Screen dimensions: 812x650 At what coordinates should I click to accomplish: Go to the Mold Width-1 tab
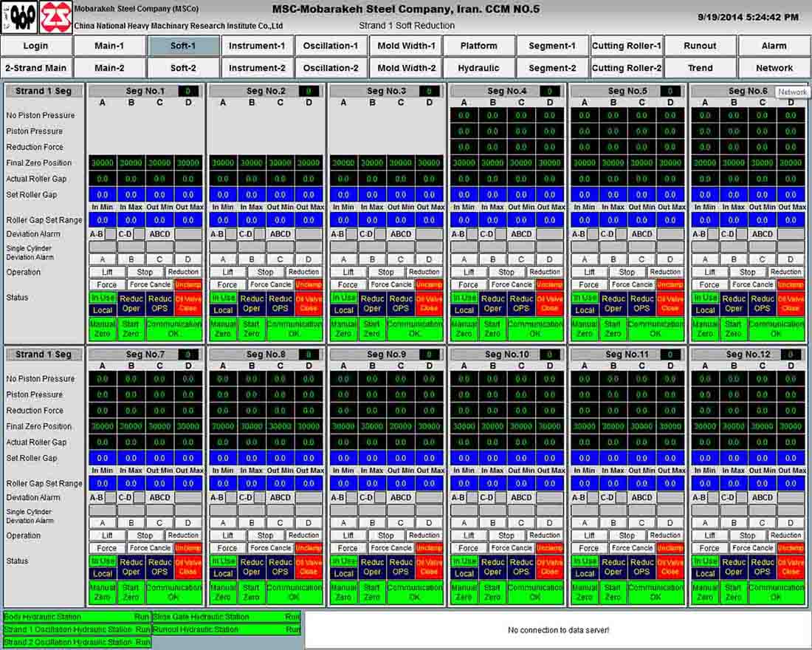[406, 46]
